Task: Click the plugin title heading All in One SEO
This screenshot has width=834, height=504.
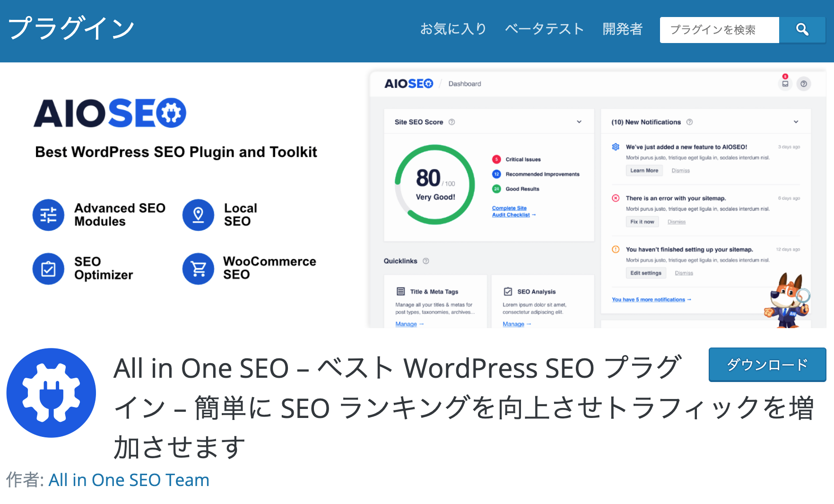Action: click(x=463, y=407)
